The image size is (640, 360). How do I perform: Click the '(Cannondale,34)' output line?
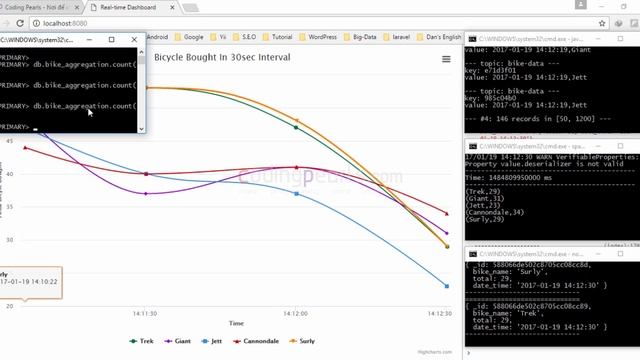pos(495,212)
